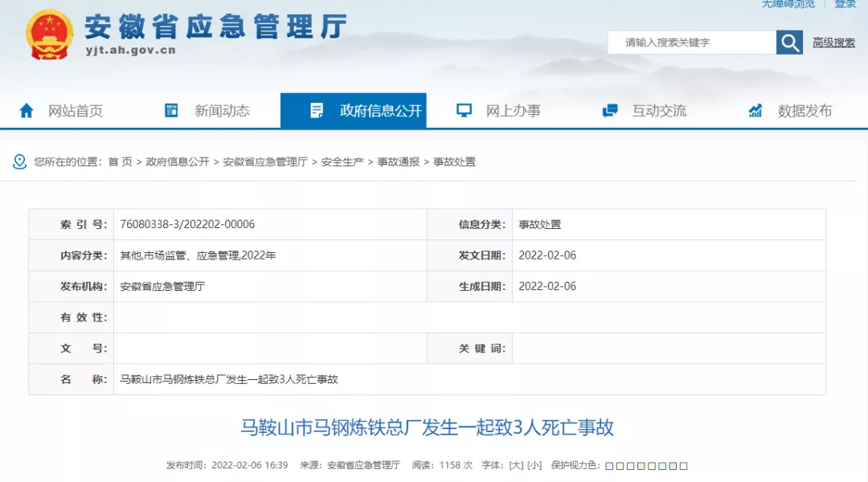
Task: Click the 关键词 label cell
Action: (x=469, y=348)
